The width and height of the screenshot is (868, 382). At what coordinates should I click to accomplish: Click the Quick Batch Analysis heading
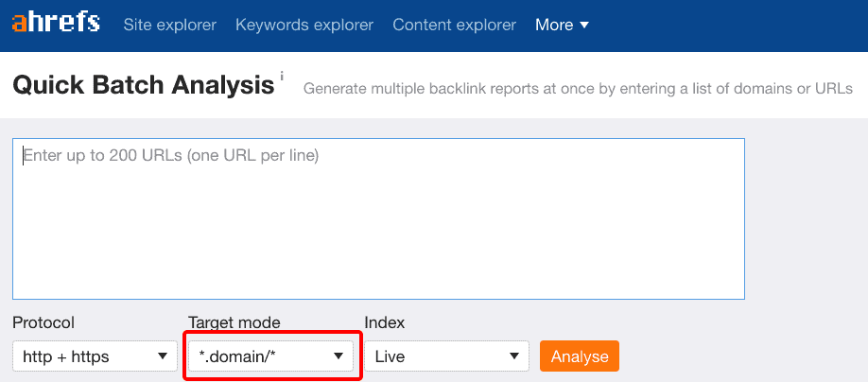click(144, 85)
